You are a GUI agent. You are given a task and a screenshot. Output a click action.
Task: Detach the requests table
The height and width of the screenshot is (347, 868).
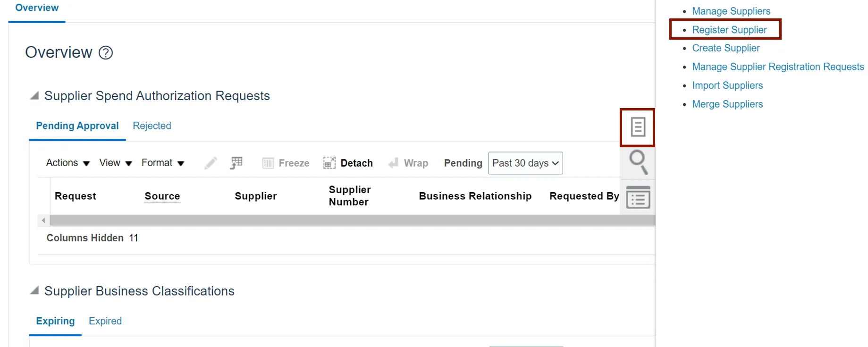click(x=348, y=163)
